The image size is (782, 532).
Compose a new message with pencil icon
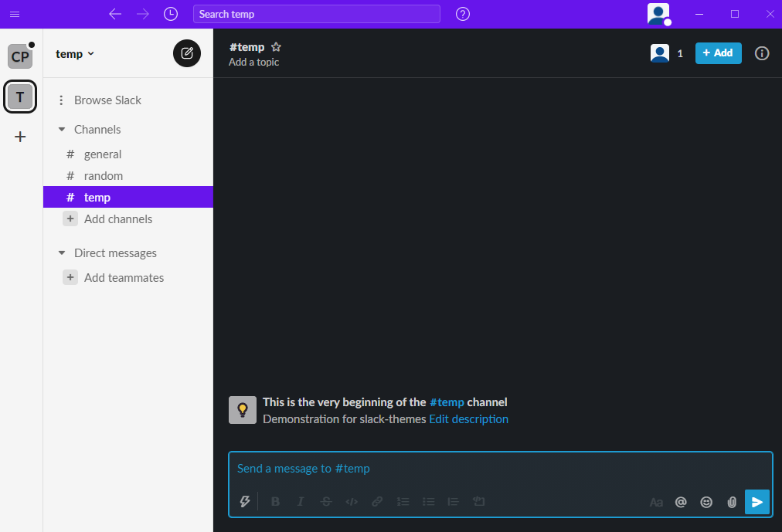(187, 53)
